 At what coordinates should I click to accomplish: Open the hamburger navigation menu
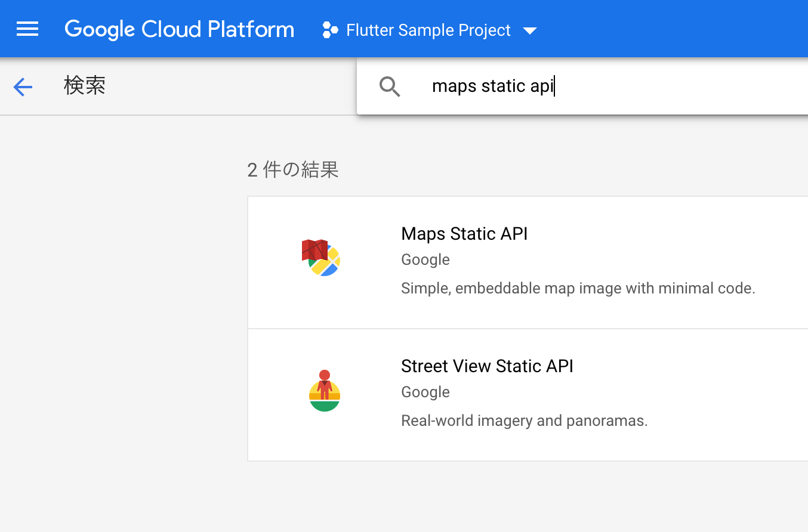pos(27,29)
